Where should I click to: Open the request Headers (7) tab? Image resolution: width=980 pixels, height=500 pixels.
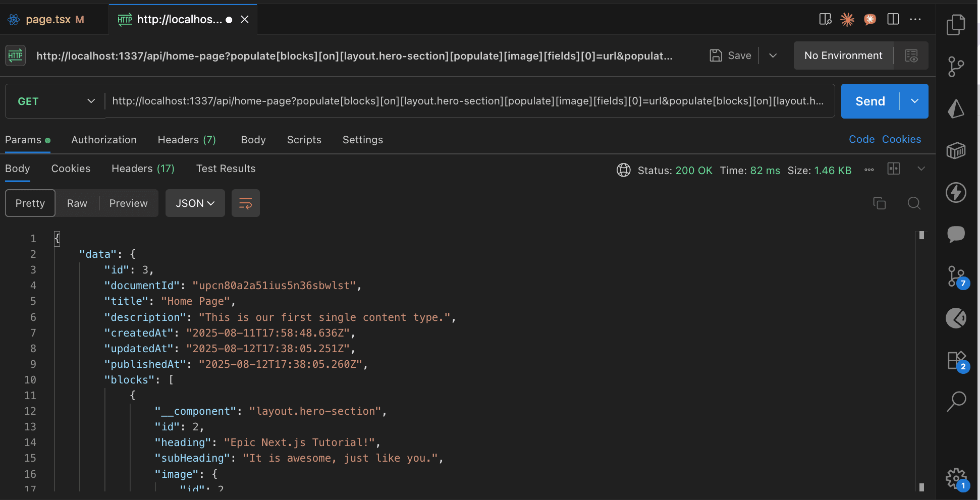[x=187, y=140]
